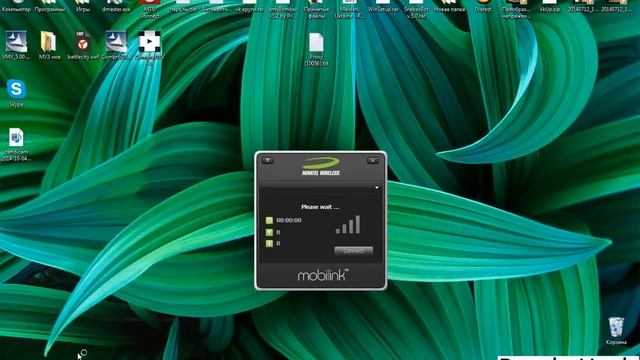This screenshot has width=640, height=360.
Task: Select the МУЗ нов folder icon
Action: [x=49, y=45]
